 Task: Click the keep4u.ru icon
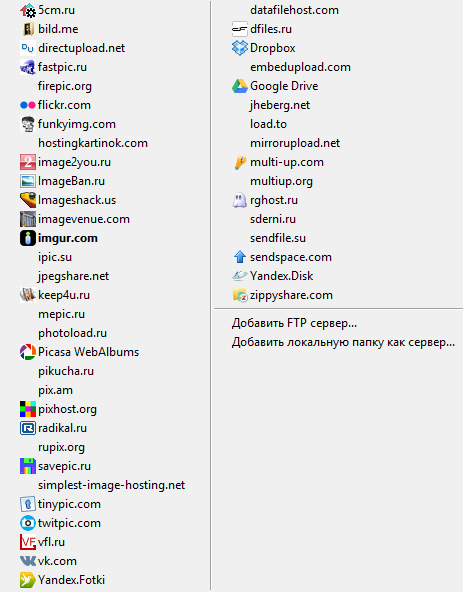coord(28,295)
